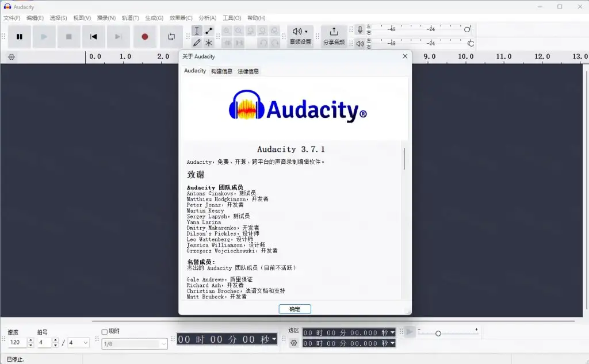Image resolution: width=589 pixels, height=364 pixels.
Task: Click the playback speed slider handle
Action: tap(438, 334)
